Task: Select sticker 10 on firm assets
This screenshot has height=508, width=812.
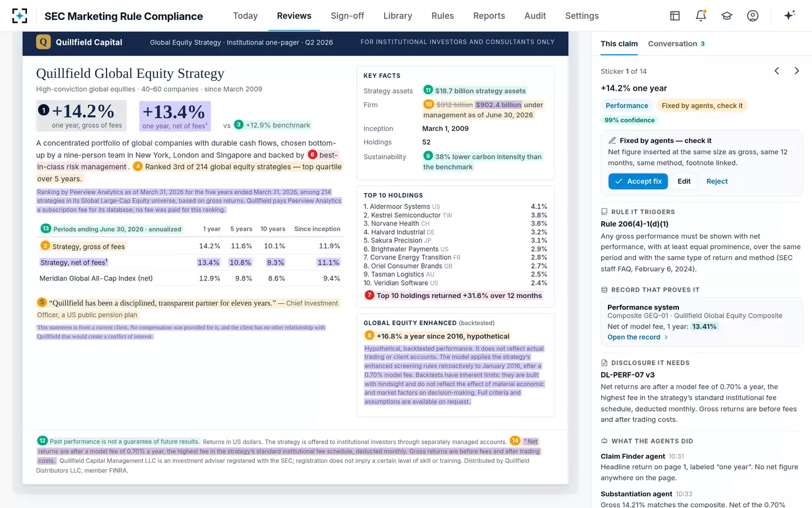Action: point(429,104)
